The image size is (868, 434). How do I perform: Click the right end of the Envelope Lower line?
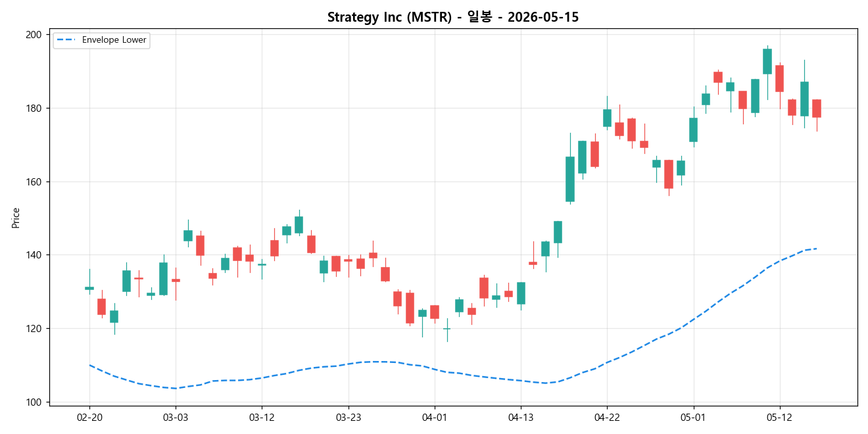pos(816,249)
